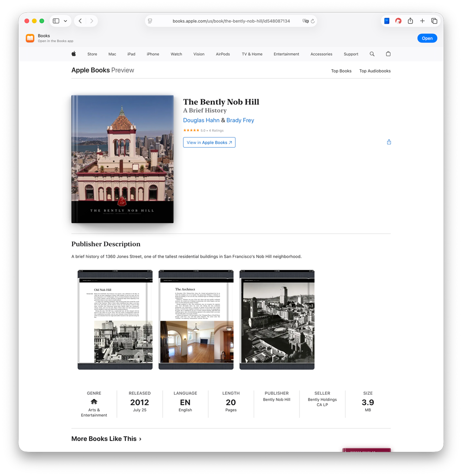462x476 pixels.
Task: Click the Apple logo in site navigation
Action: (73, 54)
